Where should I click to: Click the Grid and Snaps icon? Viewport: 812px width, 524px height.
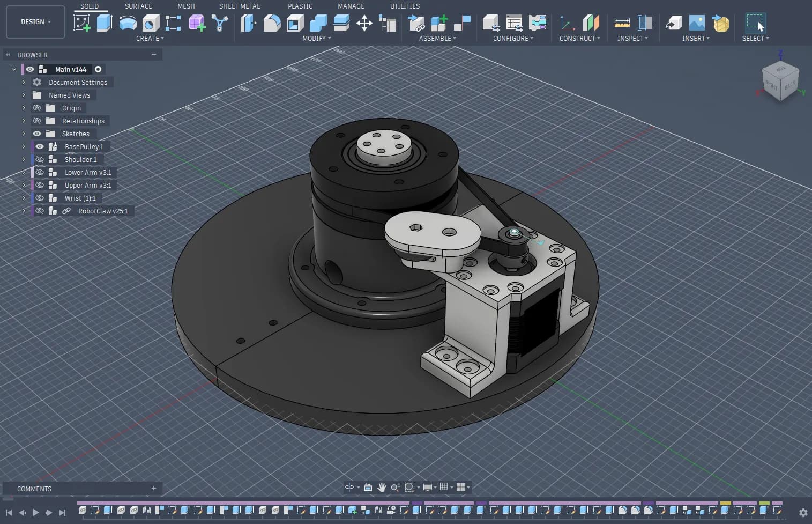444,487
